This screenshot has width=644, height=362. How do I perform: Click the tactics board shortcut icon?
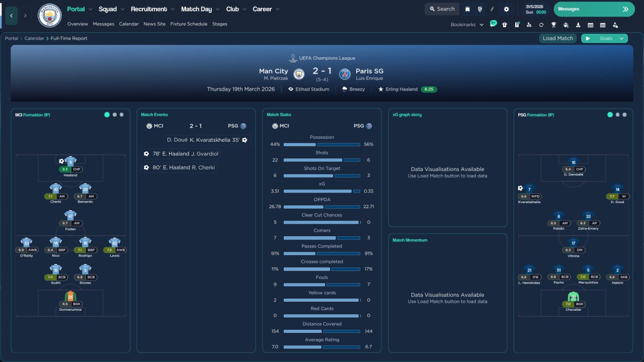[517, 25]
